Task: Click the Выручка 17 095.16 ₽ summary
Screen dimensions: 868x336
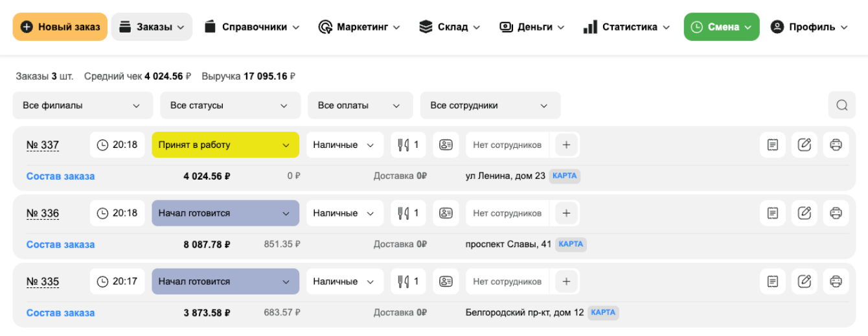Action: 249,76
